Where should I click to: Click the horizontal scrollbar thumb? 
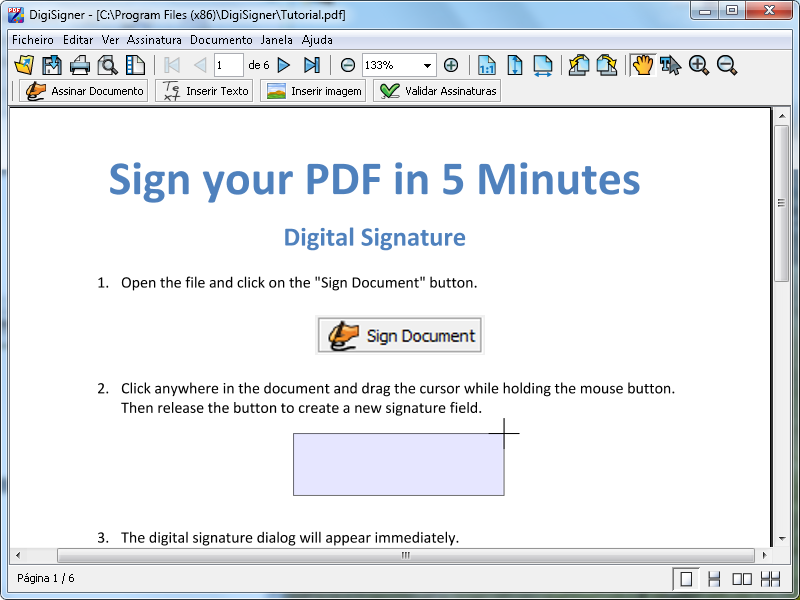405,555
